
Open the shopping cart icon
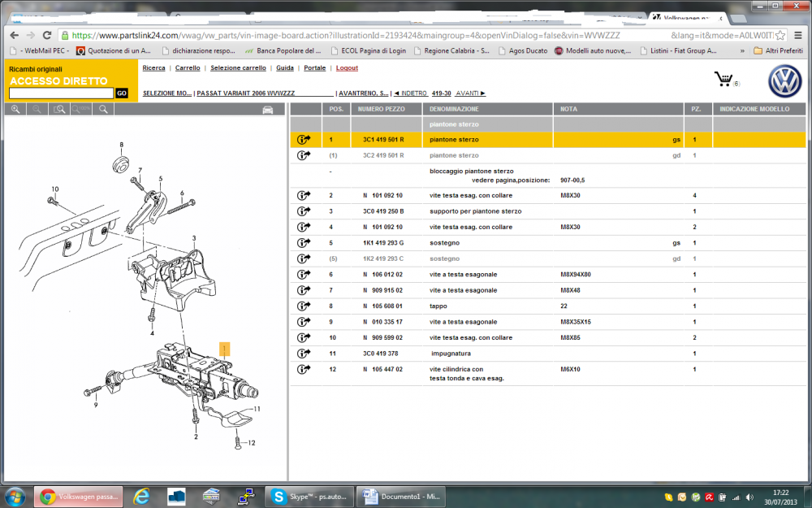pos(722,79)
